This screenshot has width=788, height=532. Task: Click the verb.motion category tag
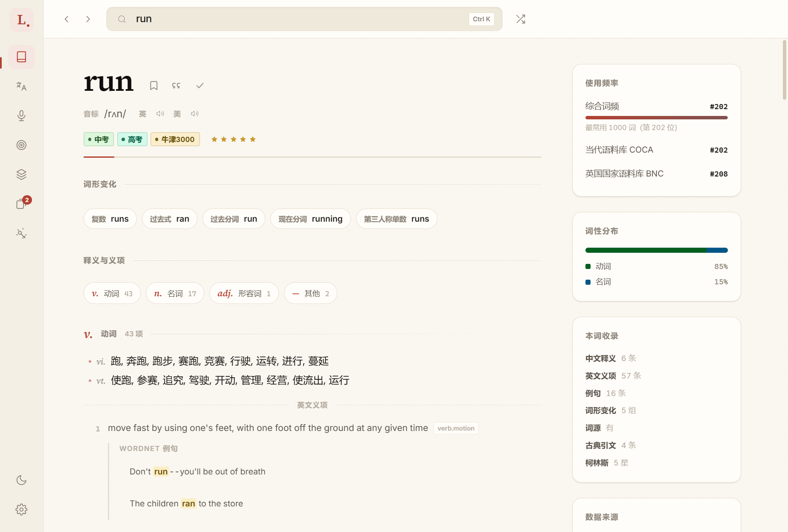coord(456,428)
